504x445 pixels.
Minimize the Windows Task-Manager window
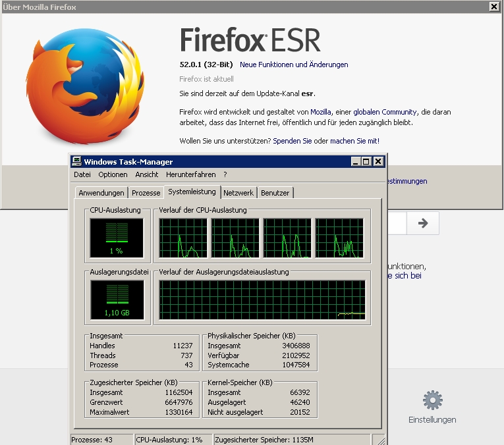[x=355, y=161]
